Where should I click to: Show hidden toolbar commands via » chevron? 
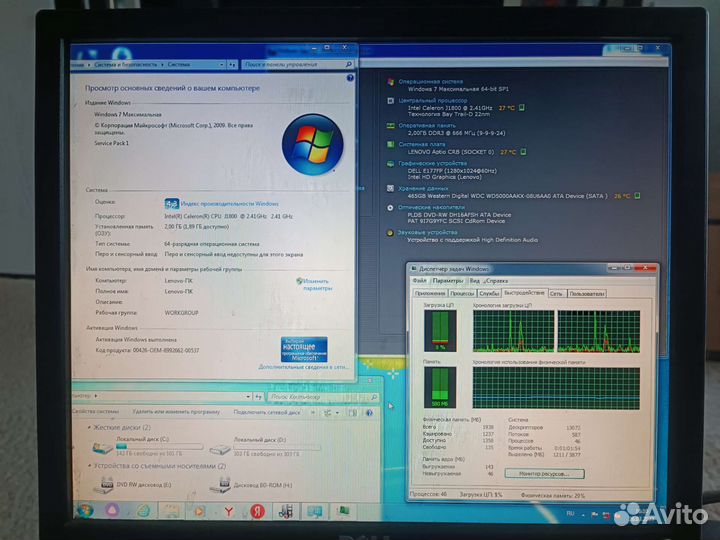[x=313, y=413]
